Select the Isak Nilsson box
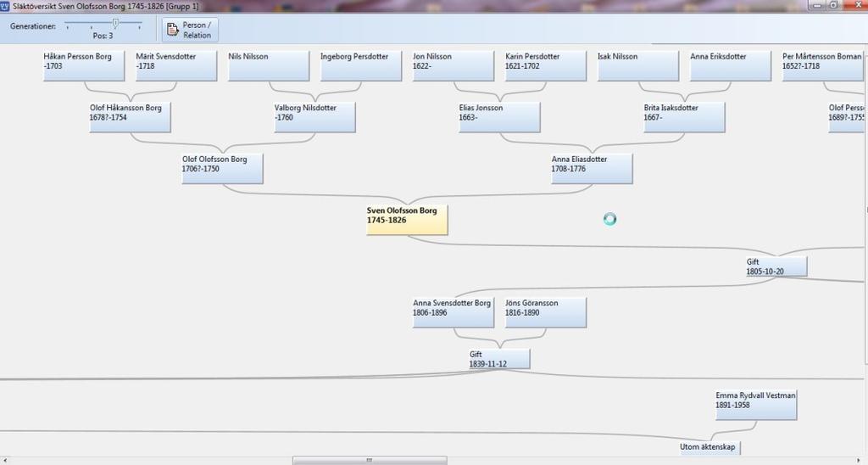Viewport: 868px width, 465px height. tap(637, 66)
